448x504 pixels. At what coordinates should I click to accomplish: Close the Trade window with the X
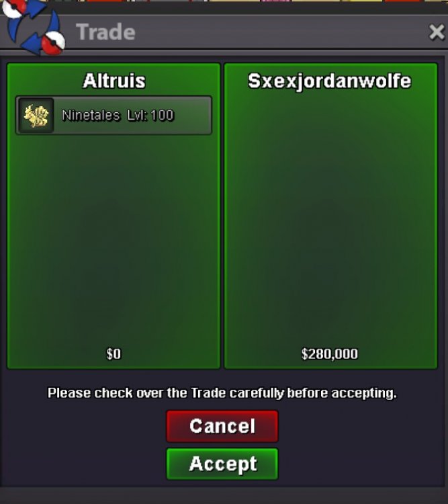point(437,32)
